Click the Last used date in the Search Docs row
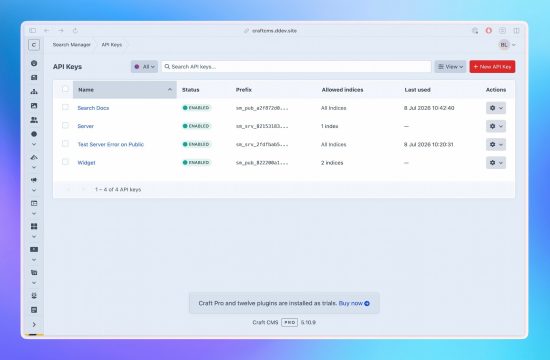Screen dimensions: 550x360 tap(429, 108)
